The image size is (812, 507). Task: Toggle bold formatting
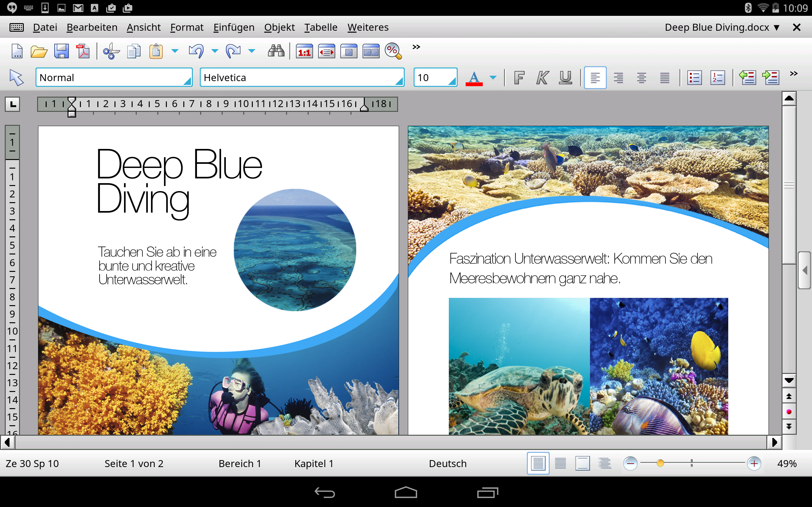pos(519,77)
